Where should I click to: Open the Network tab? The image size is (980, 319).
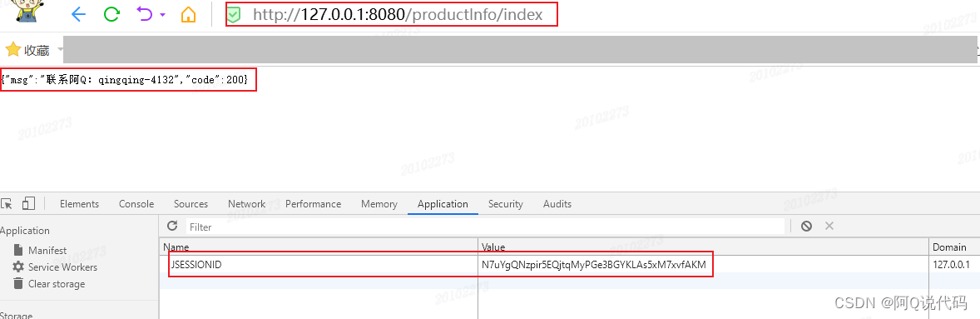(246, 204)
